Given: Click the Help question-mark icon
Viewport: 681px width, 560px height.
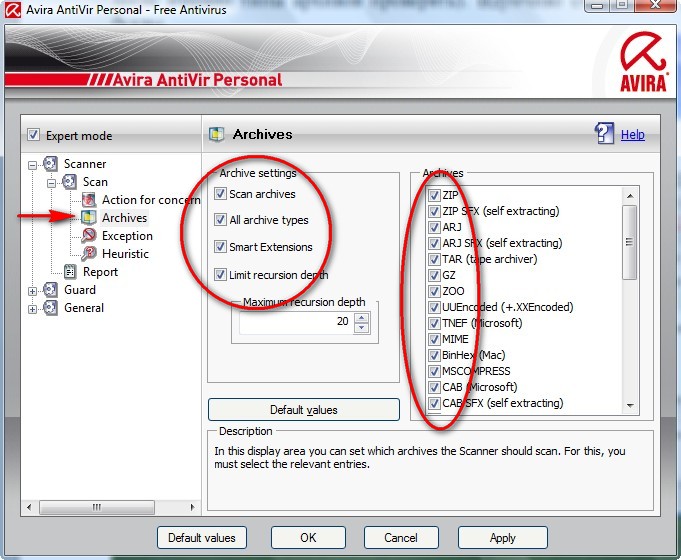Looking at the screenshot, I should coord(604,133).
